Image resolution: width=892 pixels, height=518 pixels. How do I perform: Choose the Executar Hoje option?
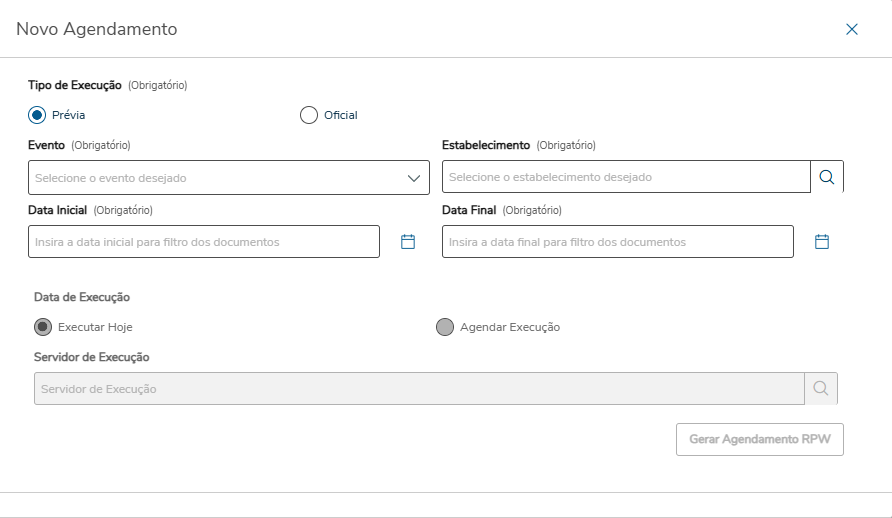(43, 327)
